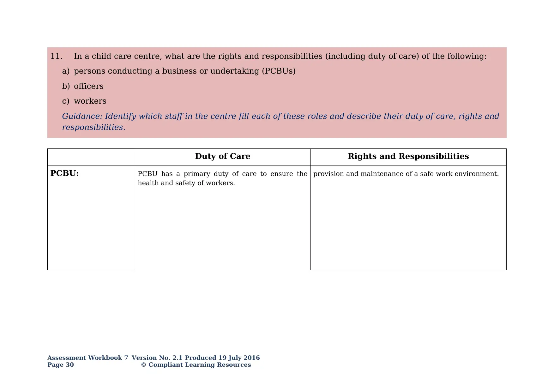The height and width of the screenshot is (392, 554).
Task: Click the PCBU primary duty of care text
Action: click(223, 178)
